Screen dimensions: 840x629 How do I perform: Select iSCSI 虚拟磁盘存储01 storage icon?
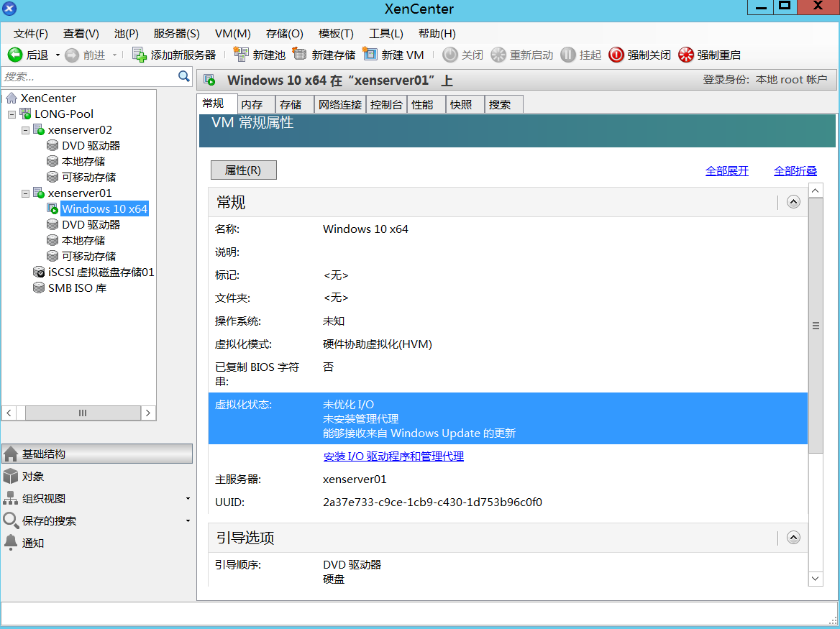[39, 272]
